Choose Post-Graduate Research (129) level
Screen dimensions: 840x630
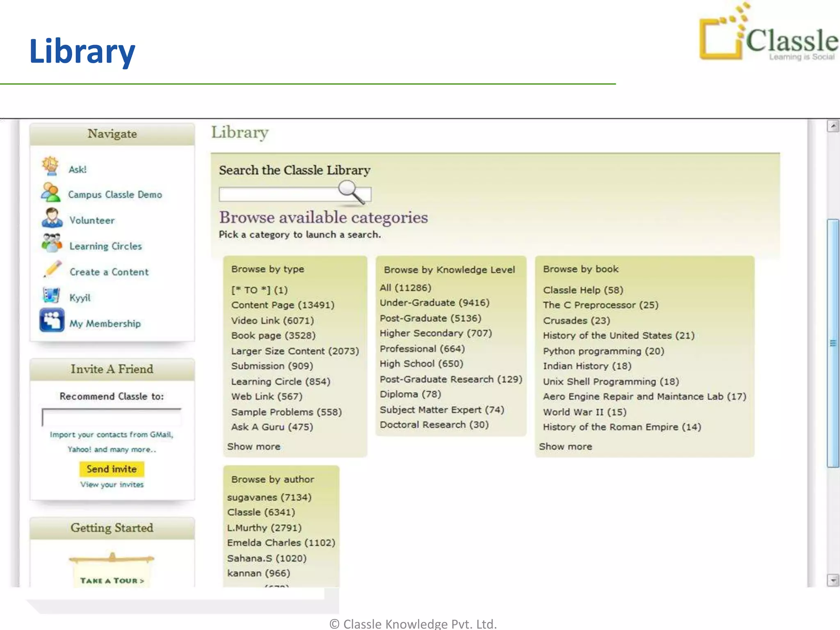pos(451,379)
